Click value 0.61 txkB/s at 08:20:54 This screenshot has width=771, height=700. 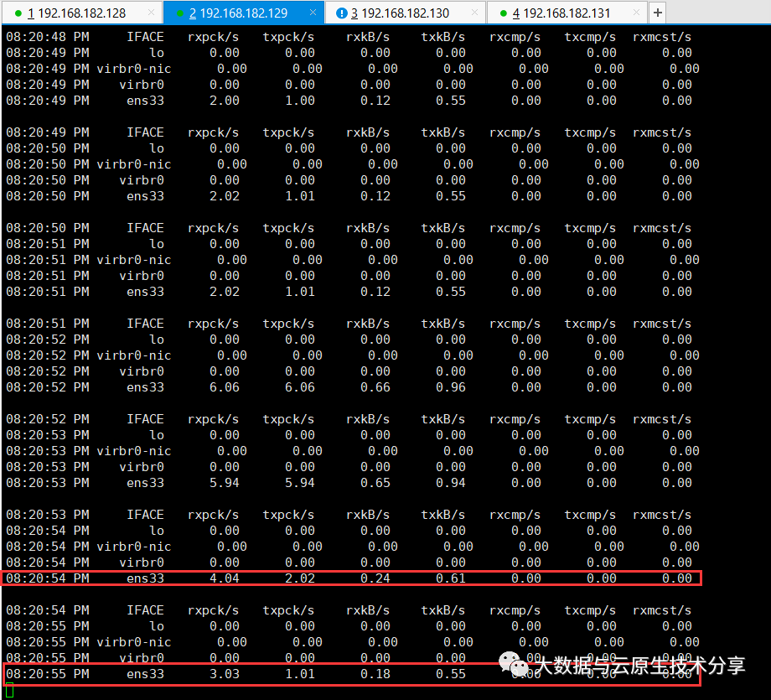point(450,578)
